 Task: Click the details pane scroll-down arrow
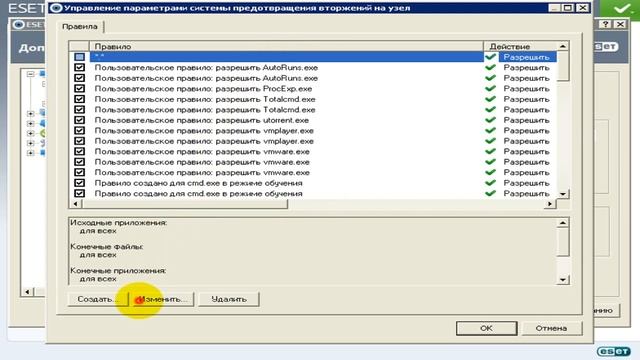[563, 280]
